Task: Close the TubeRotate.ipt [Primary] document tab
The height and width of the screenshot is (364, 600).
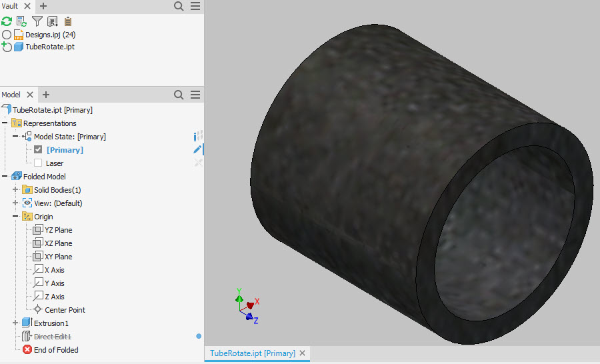Action: [x=302, y=353]
